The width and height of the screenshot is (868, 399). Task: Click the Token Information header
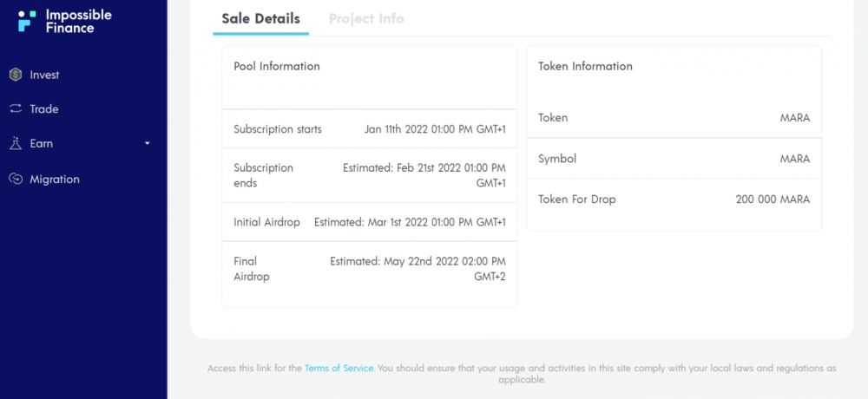point(585,67)
